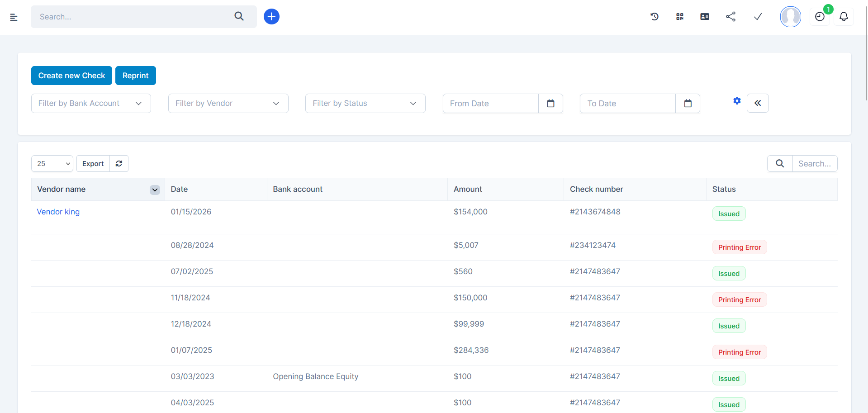
Task: Click Issued badge on 12/18/2024 row
Action: coord(729,326)
